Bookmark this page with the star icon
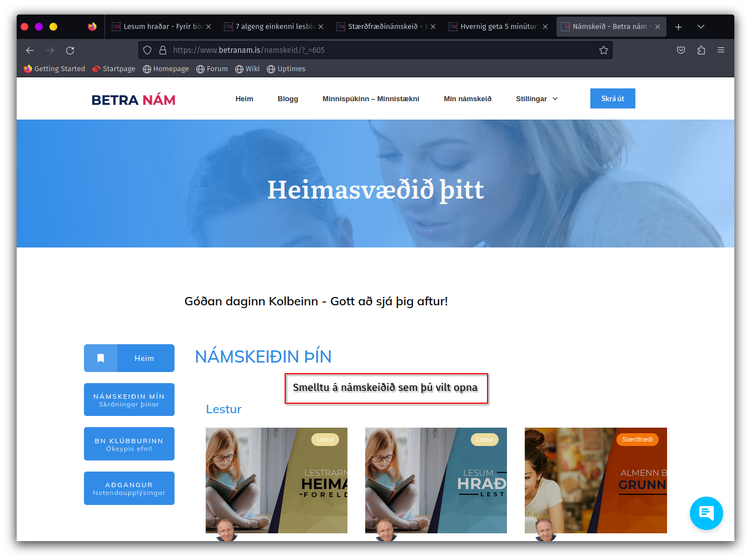Viewport: 751px width, 560px height. (x=604, y=50)
